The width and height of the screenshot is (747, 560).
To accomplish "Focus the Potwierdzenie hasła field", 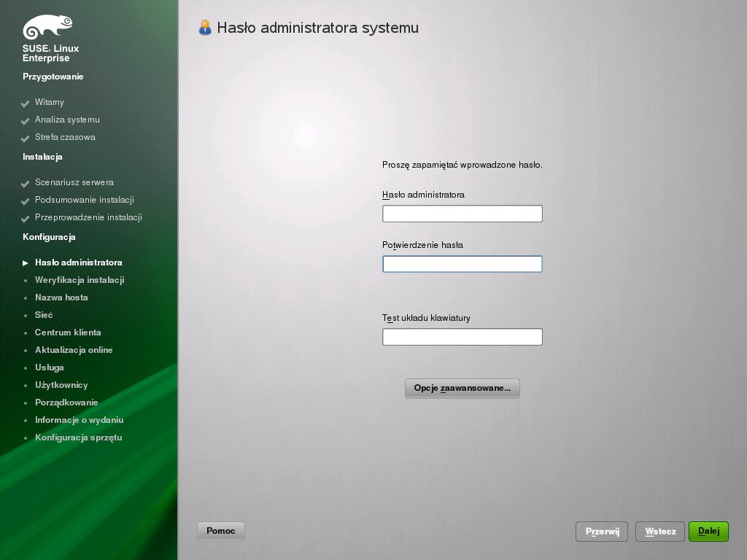I will pyautogui.click(x=462, y=264).
